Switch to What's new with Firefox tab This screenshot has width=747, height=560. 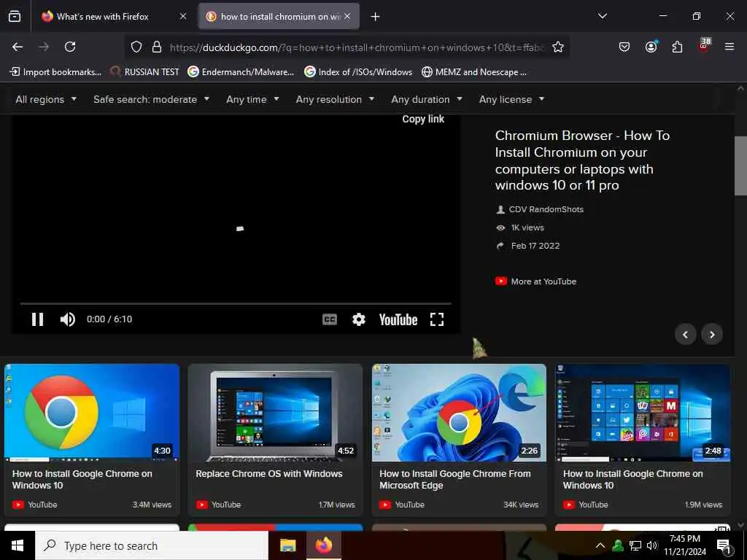[x=112, y=16]
